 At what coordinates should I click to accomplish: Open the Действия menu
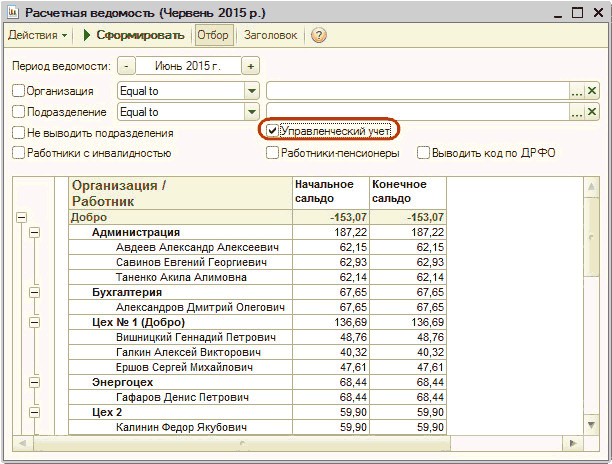(x=38, y=35)
